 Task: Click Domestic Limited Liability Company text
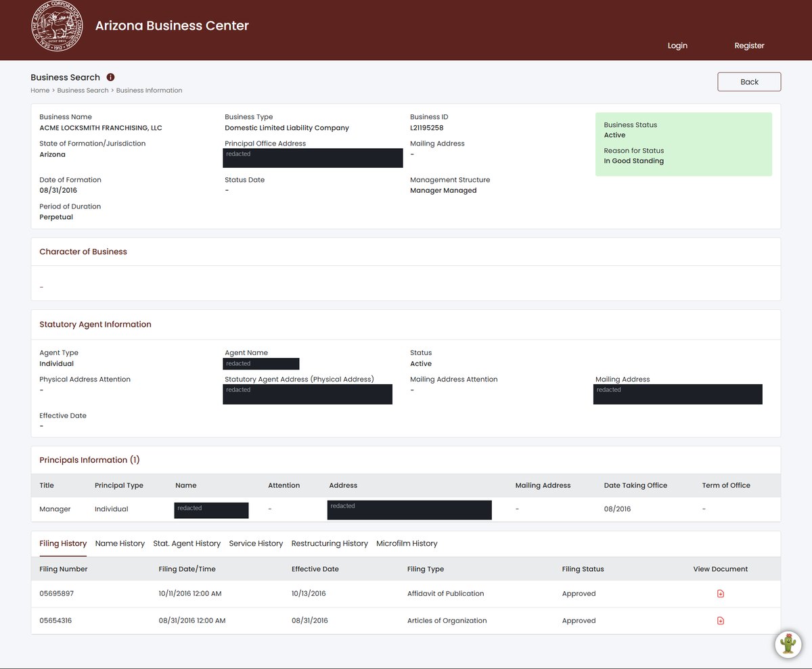287,128
